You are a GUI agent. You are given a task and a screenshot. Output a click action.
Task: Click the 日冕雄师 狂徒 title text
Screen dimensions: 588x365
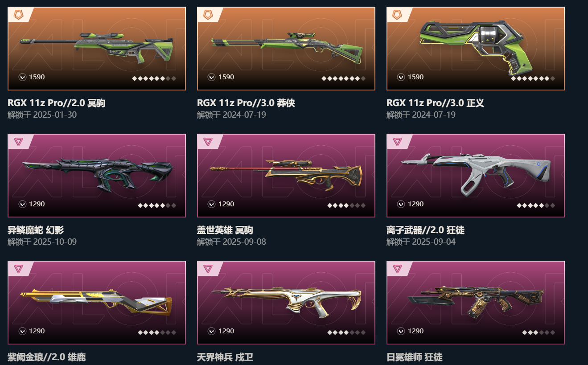tap(415, 357)
